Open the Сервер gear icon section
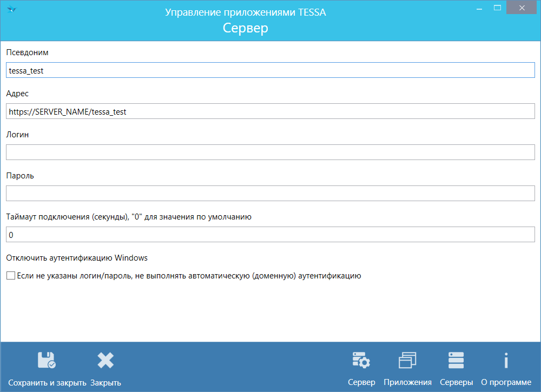This screenshot has height=392, width=541. [x=361, y=360]
